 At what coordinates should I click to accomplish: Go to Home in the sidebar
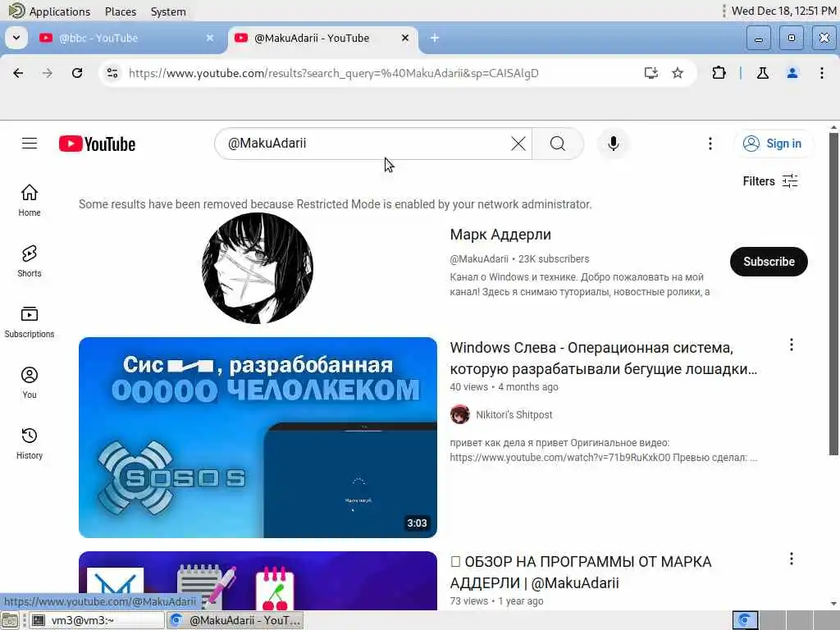pyautogui.click(x=30, y=200)
